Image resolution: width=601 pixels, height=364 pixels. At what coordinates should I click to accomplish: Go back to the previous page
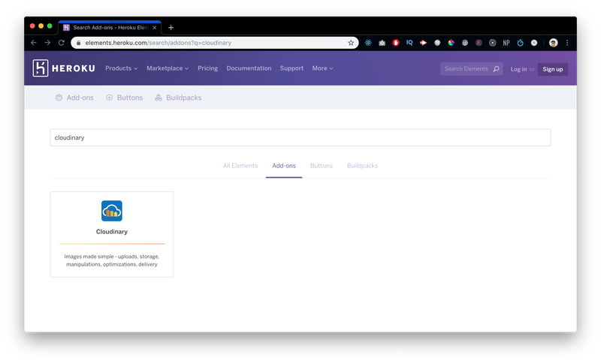tap(34, 43)
